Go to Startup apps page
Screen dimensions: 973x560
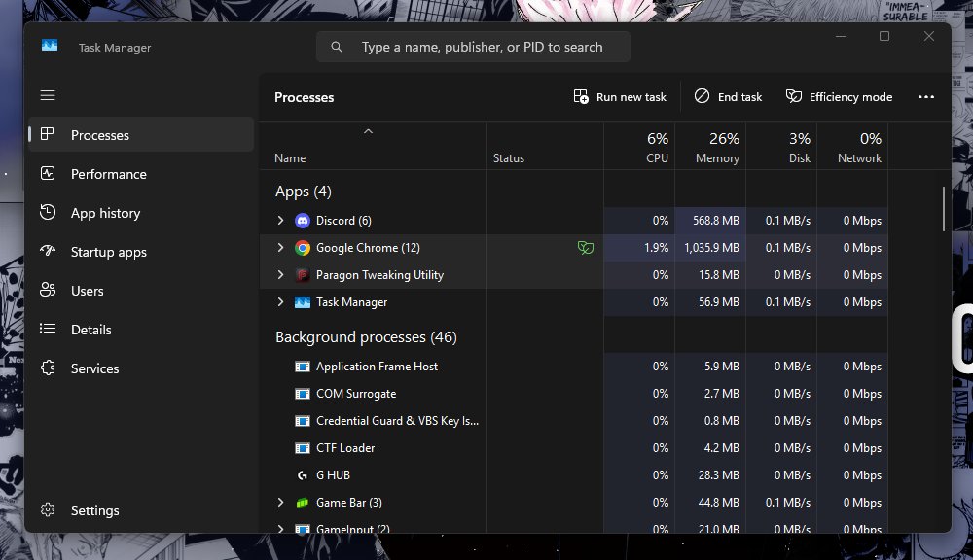click(141, 252)
